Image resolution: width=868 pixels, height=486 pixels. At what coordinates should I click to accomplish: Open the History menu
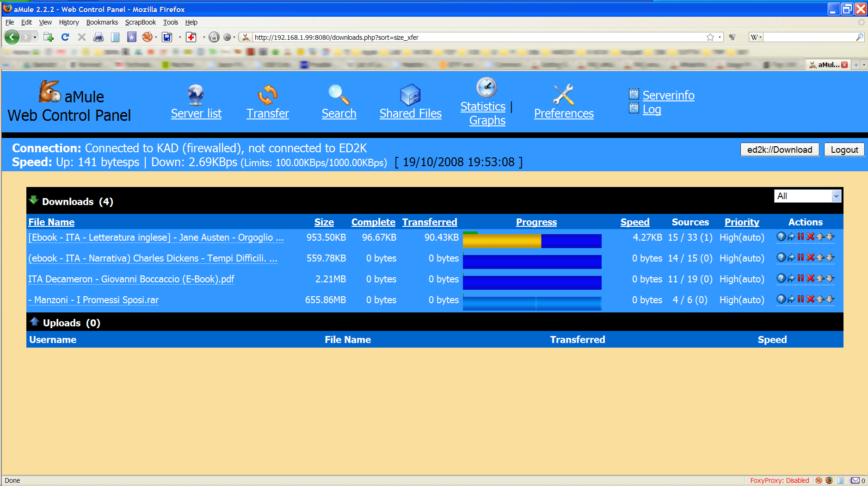pos(69,22)
